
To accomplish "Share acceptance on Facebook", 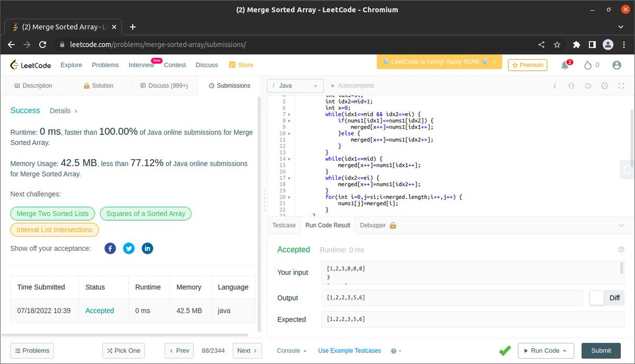I will [110, 249].
